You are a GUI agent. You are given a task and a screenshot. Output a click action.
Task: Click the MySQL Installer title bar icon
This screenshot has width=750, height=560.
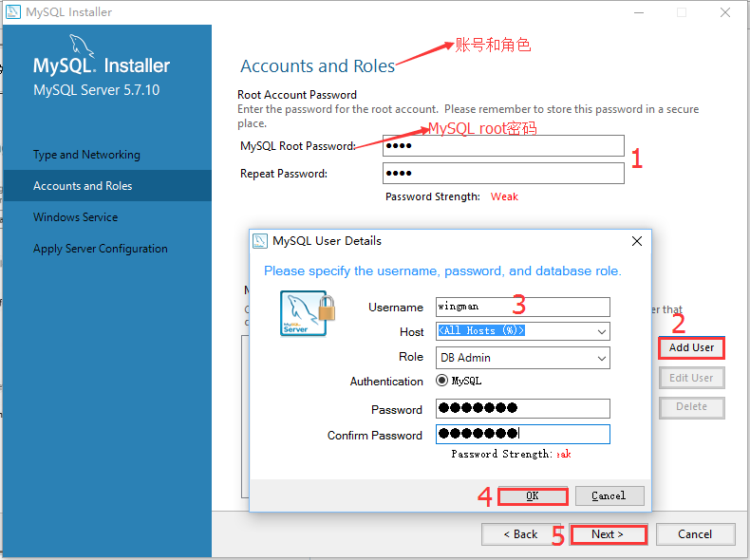tap(12, 11)
